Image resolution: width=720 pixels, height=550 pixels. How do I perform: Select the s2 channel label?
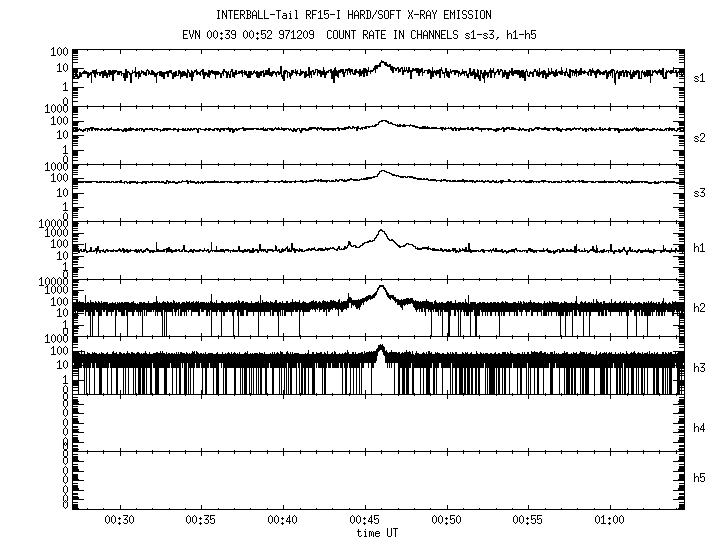[x=700, y=137]
